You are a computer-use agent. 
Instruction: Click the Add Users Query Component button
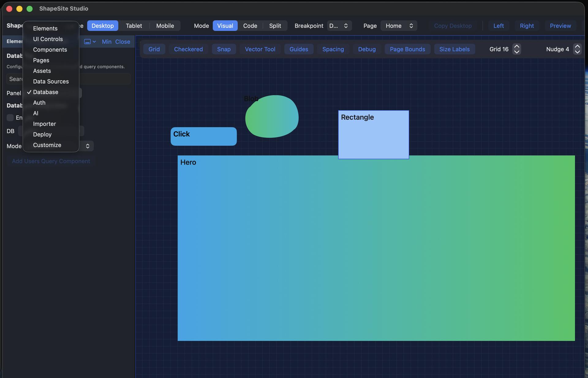51,161
